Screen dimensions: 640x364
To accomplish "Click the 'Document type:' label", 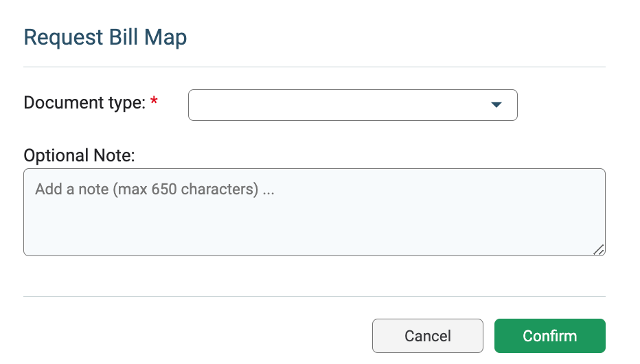I will 84,102.
